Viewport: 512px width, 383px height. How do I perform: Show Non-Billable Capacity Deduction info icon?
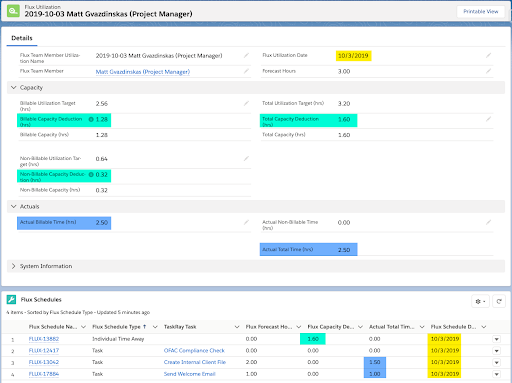coord(91,175)
